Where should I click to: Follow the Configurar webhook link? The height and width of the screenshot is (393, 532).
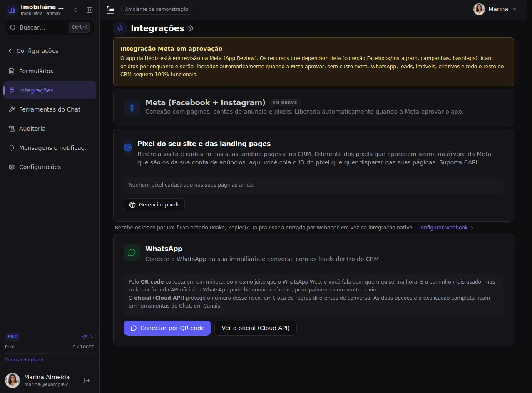pos(445,228)
